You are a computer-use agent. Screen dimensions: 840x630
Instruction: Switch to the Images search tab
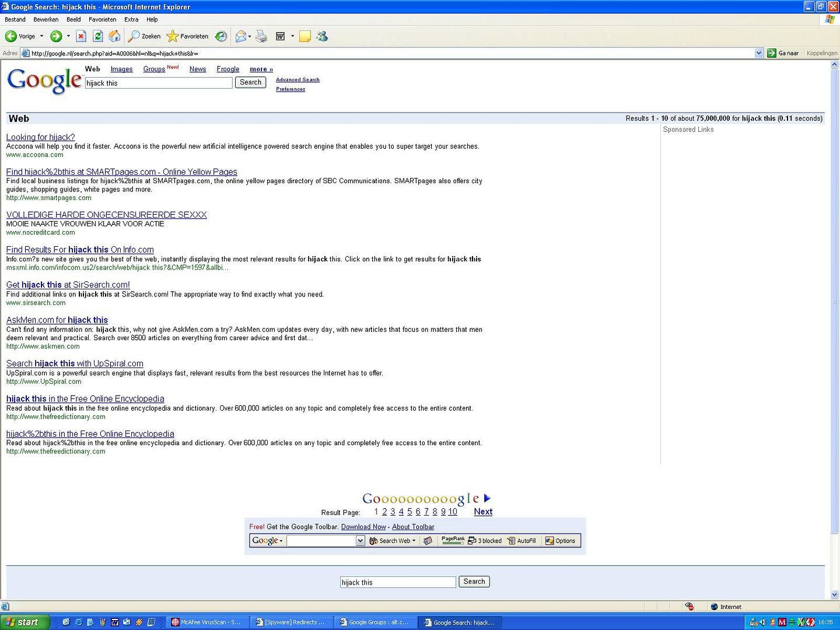[121, 69]
